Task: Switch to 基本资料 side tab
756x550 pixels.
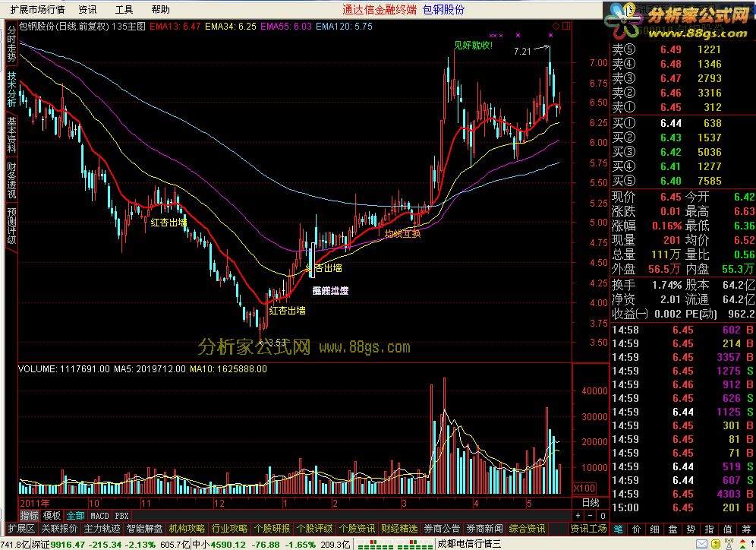Action: pos(11,135)
